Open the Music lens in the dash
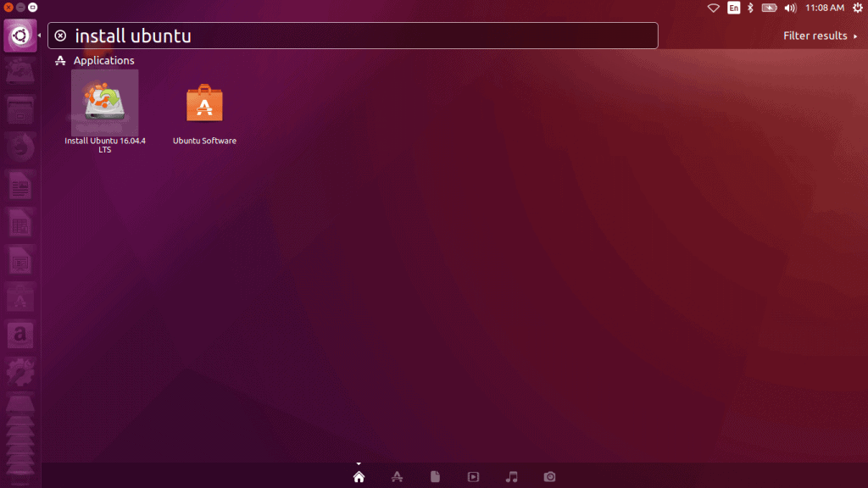Screen dimensions: 868x488 (511, 476)
